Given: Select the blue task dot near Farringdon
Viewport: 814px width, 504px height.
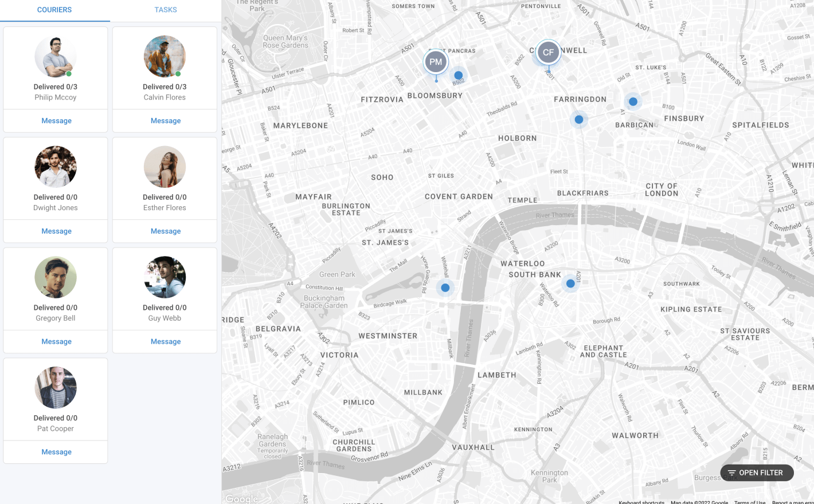Looking at the screenshot, I should [579, 120].
